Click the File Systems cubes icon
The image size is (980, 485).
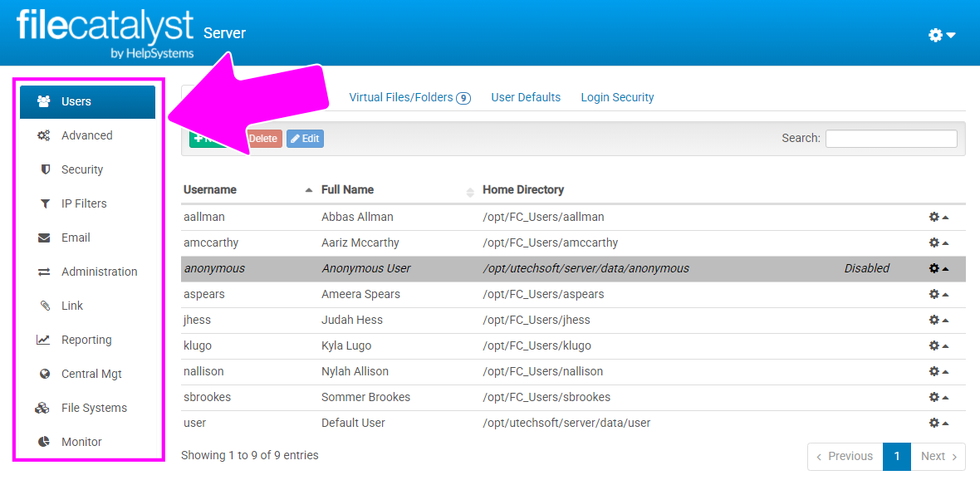[42, 408]
